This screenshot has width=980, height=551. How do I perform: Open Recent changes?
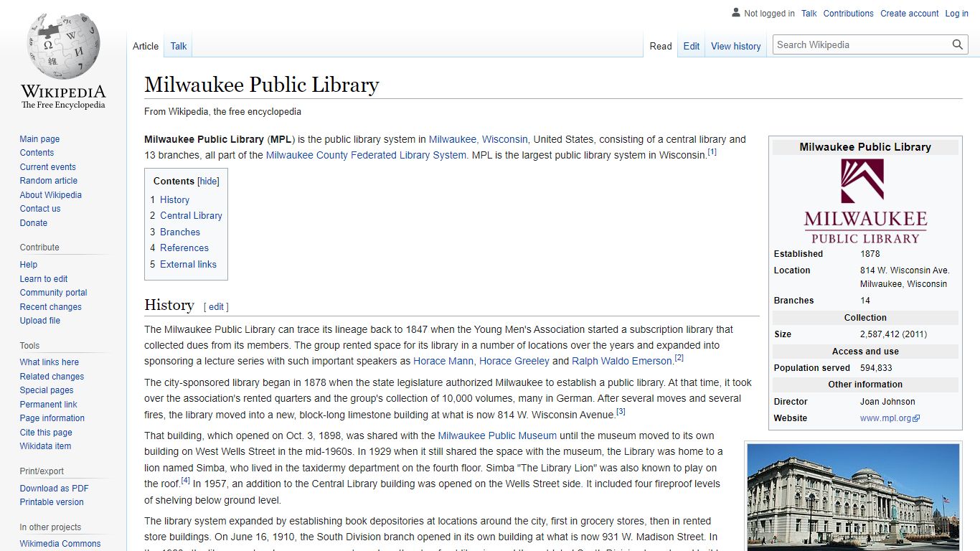click(x=50, y=307)
